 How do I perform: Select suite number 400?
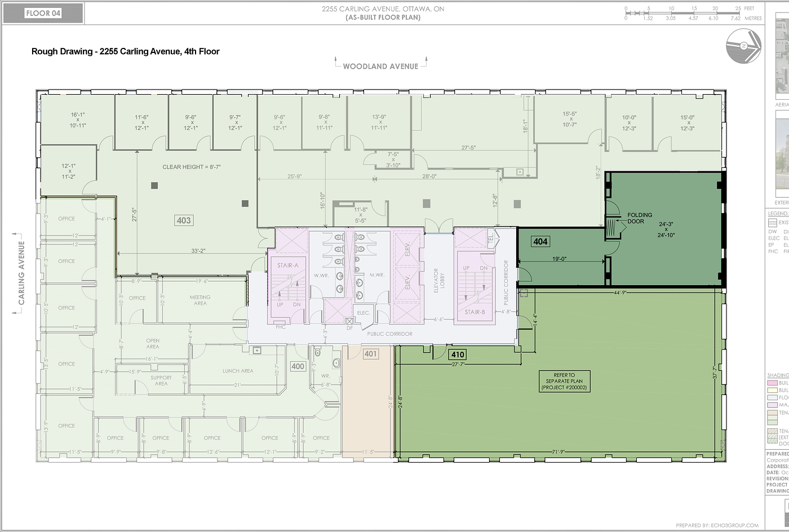pos(298,366)
